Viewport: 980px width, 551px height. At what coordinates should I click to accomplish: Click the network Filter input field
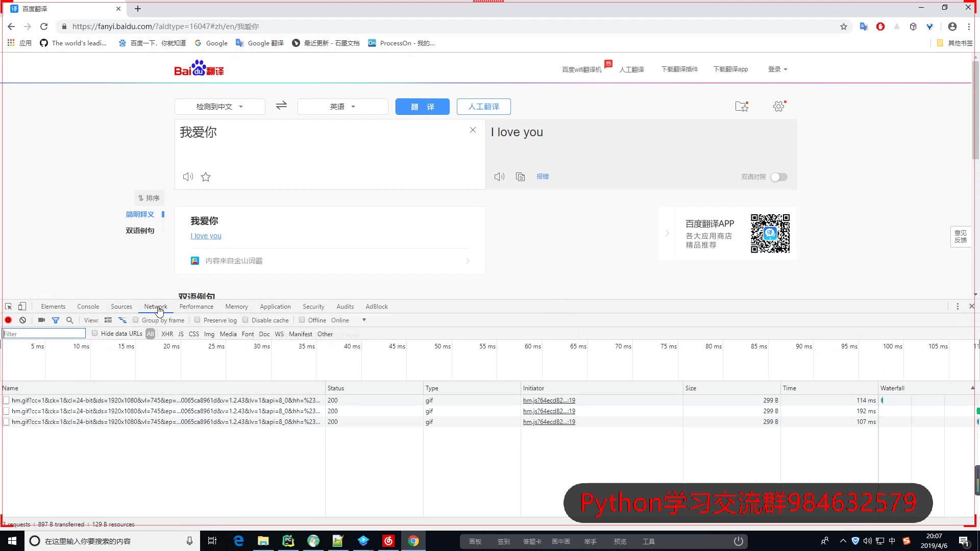click(44, 334)
